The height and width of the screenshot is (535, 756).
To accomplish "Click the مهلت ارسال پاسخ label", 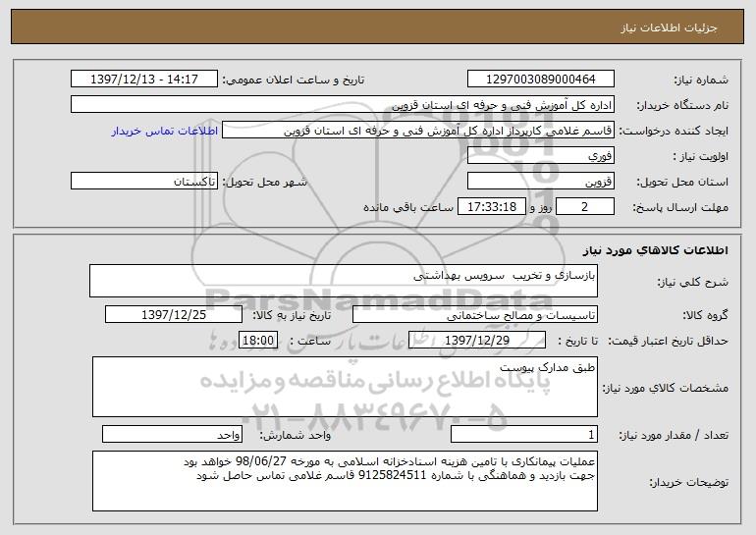I will click(x=680, y=207).
